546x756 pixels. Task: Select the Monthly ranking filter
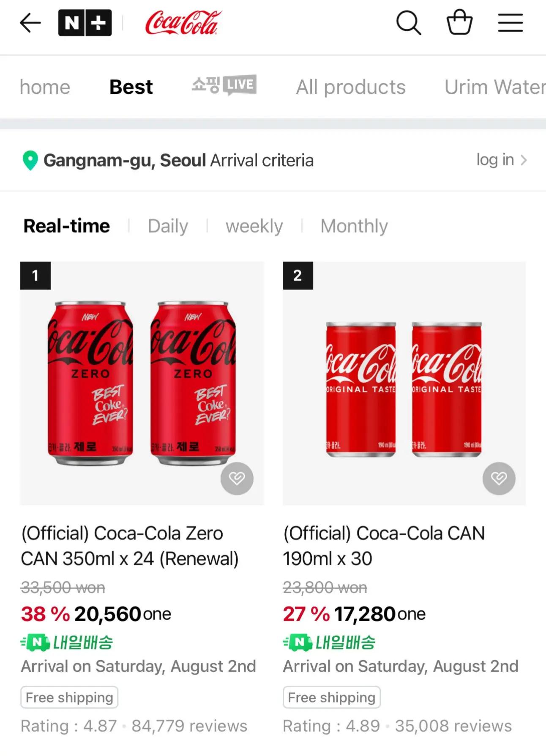[x=354, y=226]
